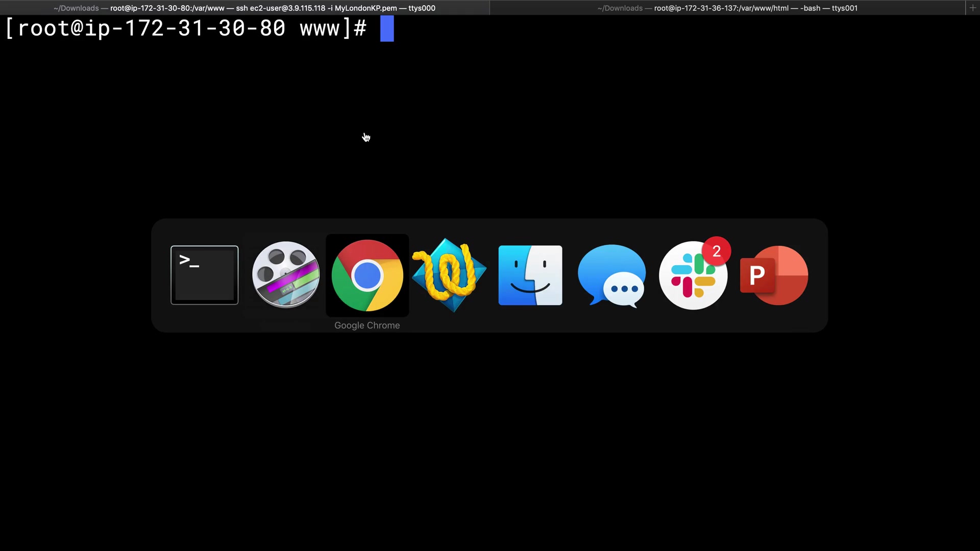Click the red Slack notification badge
Screen dimensions: 980x551
tap(716, 251)
